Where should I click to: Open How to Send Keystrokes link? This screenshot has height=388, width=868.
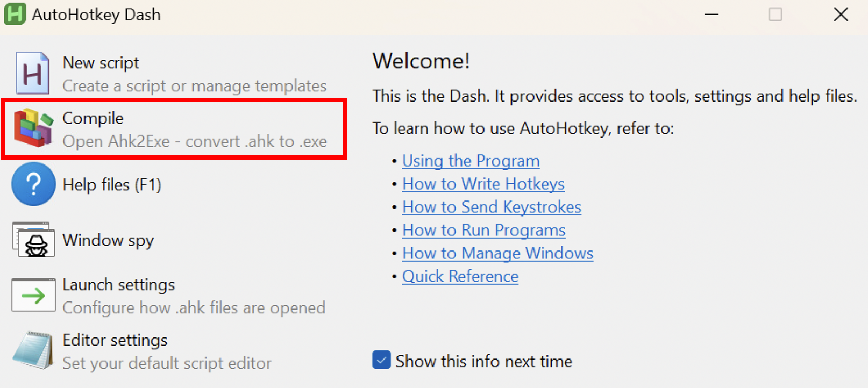click(492, 207)
